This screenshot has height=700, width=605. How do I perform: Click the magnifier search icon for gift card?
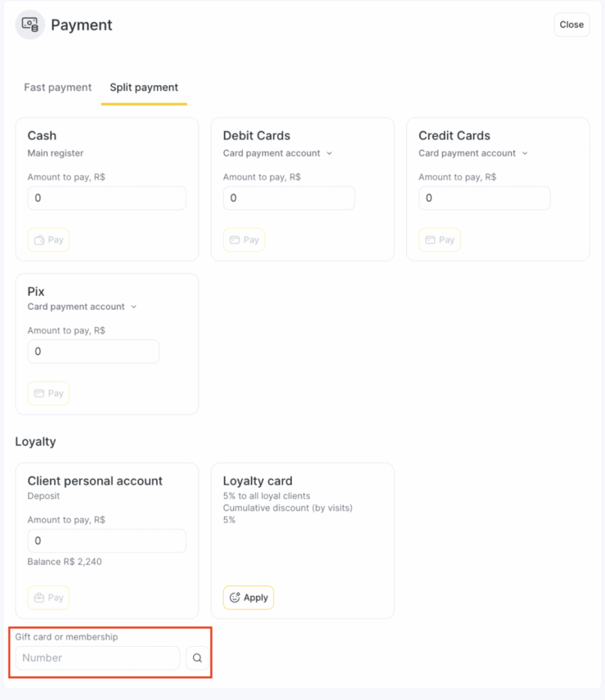pos(198,658)
